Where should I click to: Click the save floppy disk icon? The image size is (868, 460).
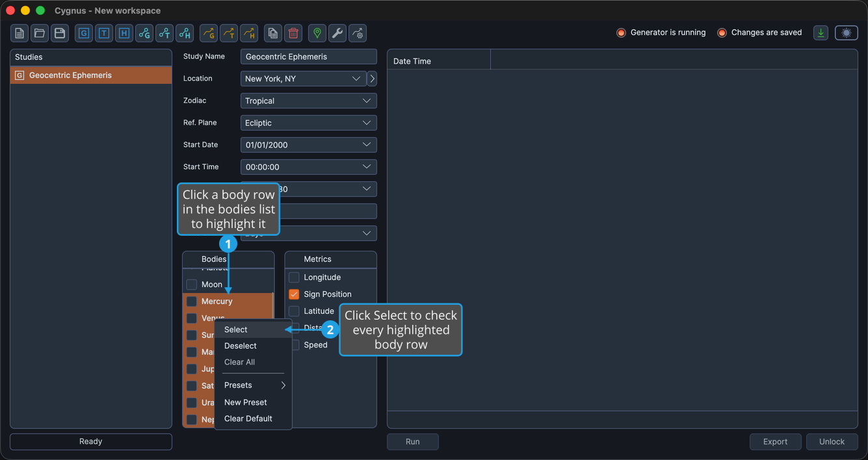60,33
